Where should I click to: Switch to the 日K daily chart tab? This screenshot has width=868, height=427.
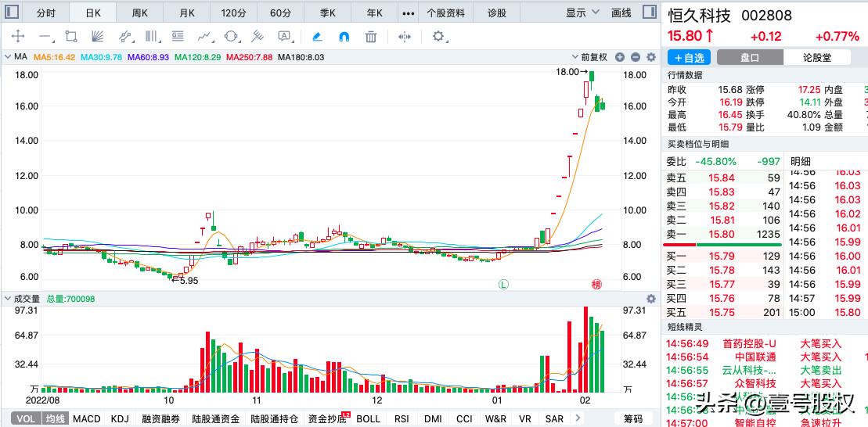[93, 13]
